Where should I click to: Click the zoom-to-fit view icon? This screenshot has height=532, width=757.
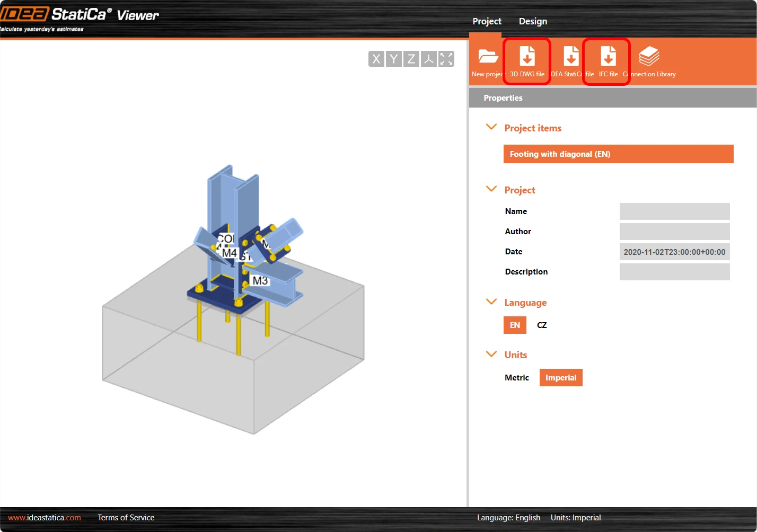pyautogui.click(x=446, y=59)
